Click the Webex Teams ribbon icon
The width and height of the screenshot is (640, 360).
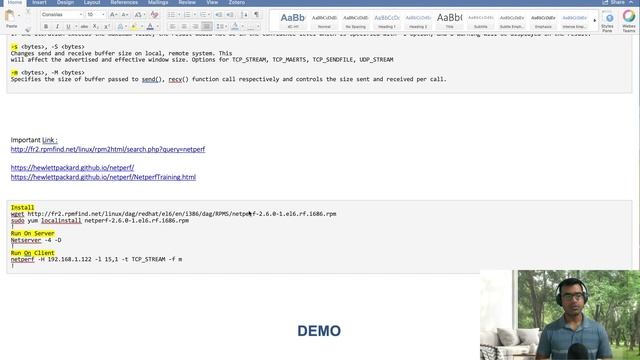click(x=629, y=21)
